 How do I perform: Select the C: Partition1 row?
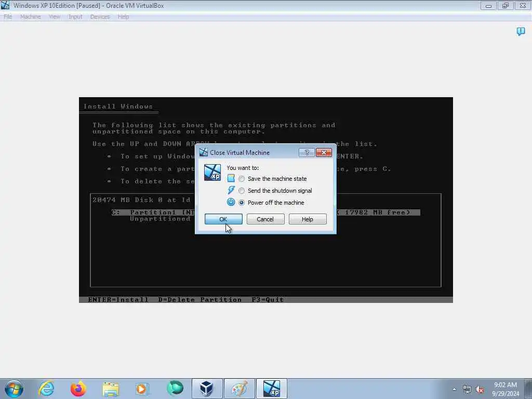265,212
